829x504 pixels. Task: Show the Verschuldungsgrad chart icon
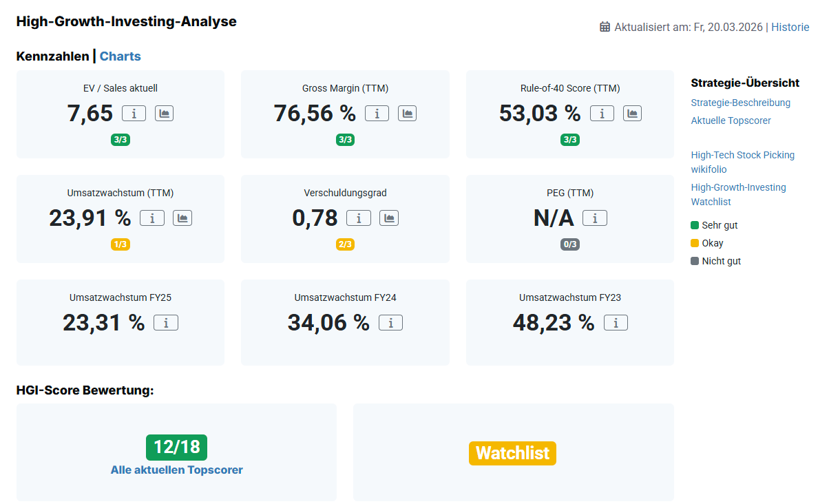(x=389, y=218)
